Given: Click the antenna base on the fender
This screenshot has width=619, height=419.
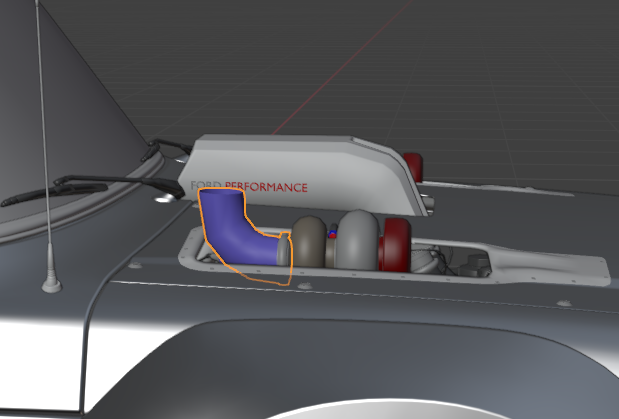Looking at the screenshot, I should click(x=52, y=269).
